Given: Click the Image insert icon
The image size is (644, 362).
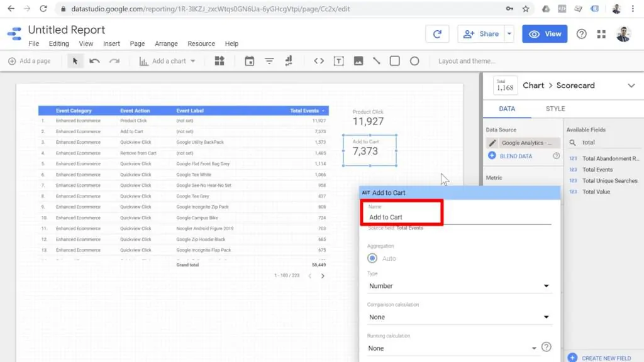Looking at the screenshot, I should coord(358,61).
